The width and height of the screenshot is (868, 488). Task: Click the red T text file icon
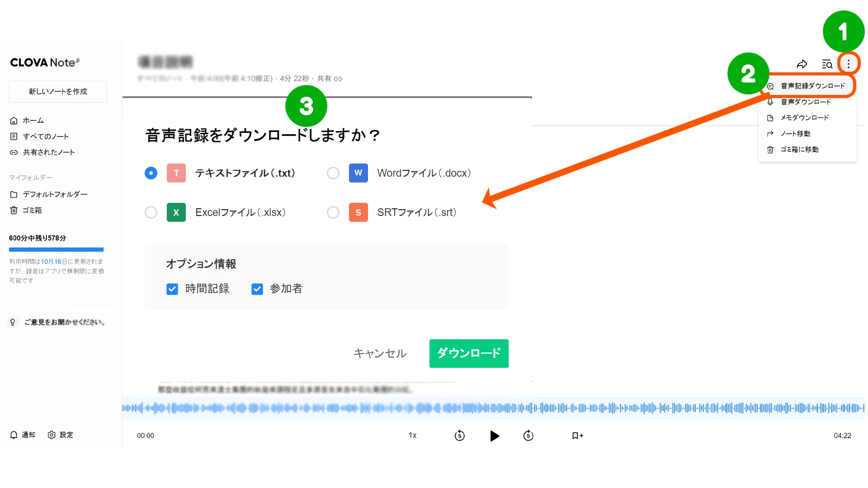176,173
